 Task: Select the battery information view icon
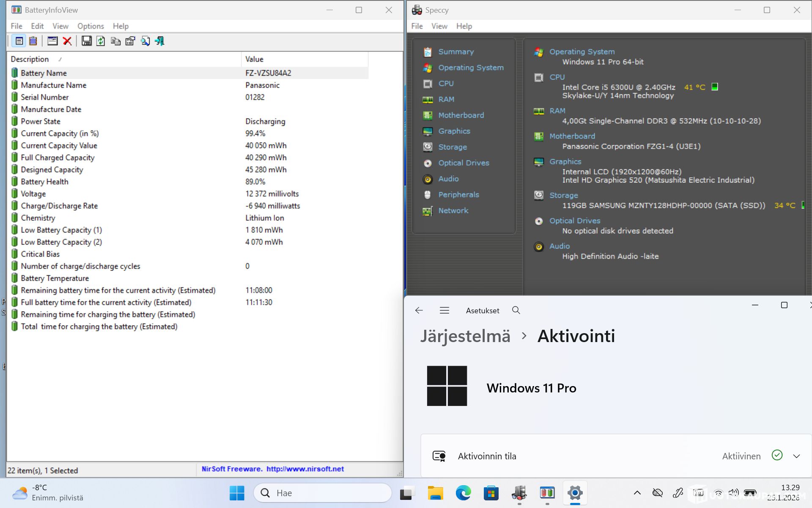pyautogui.click(x=19, y=41)
